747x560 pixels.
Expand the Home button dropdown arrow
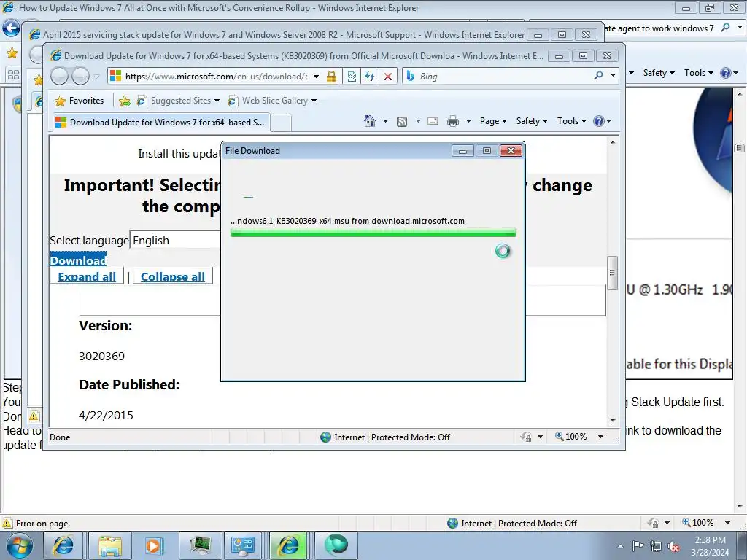pos(385,121)
